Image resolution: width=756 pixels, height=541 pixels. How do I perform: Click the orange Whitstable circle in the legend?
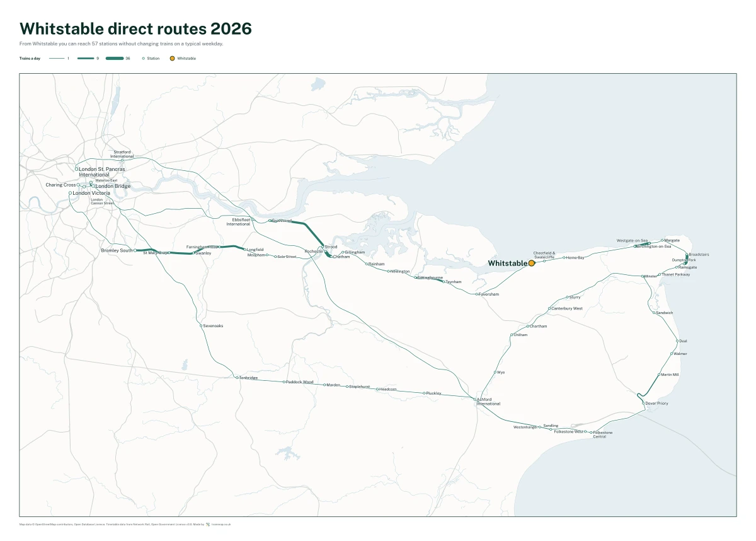point(172,58)
